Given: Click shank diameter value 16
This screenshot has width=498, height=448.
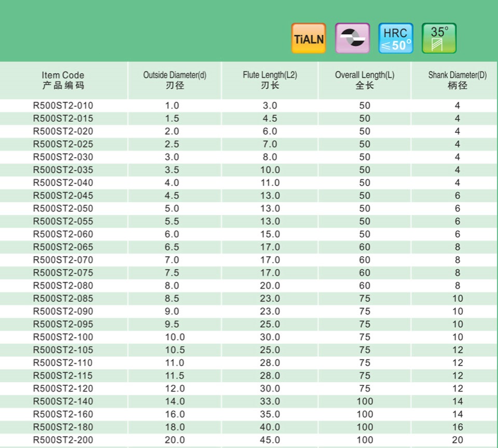Looking at the screenshot, I should (x=458, y=427).
